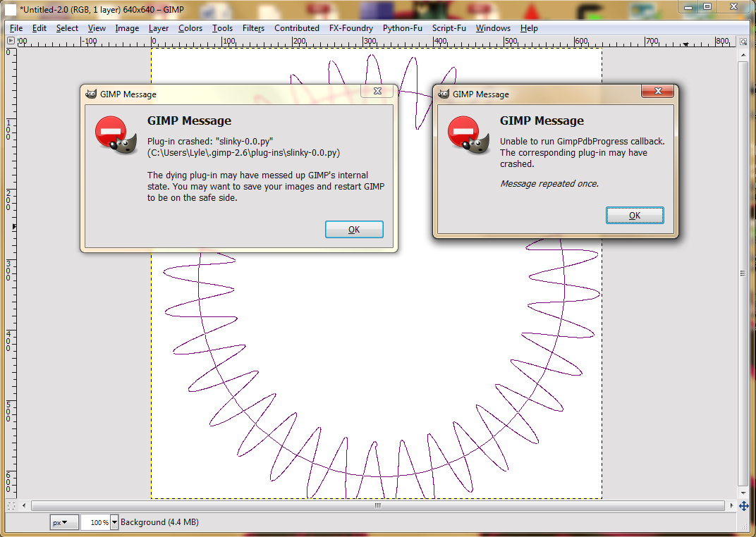756x537 pixels.
Task: Click the error icon in plug-in crashed dialog
Action: pos(116,135)
